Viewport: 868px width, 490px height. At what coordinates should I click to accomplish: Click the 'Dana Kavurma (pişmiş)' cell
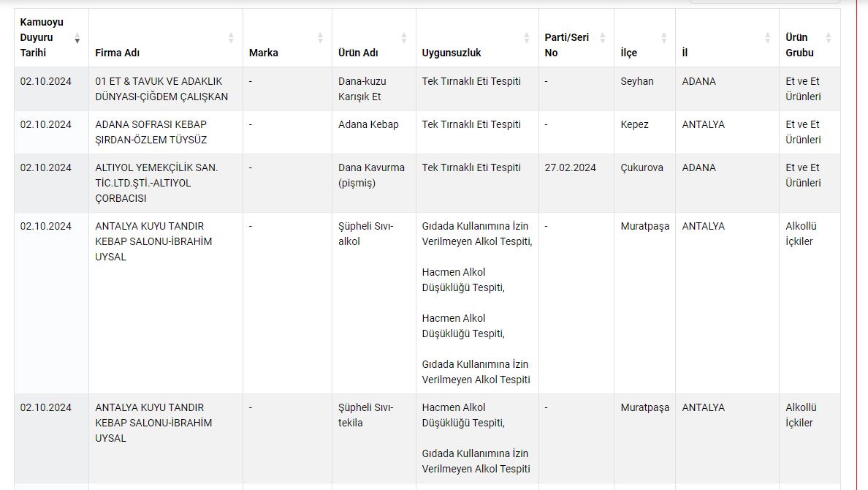tap(371, 176)
